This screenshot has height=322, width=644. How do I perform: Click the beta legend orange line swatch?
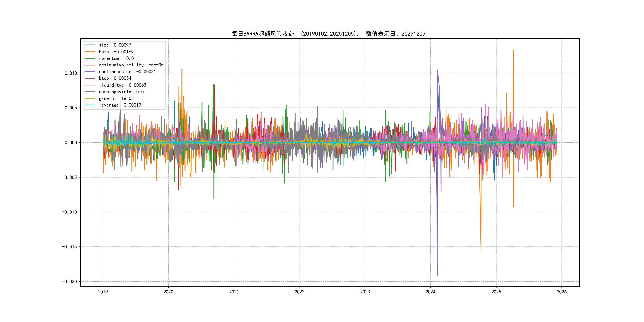click(90, 52)
